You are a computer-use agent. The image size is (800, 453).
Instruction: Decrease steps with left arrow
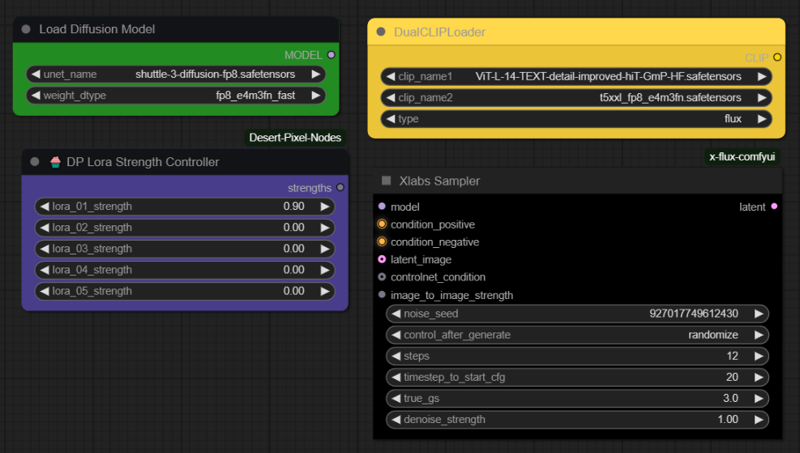pyautogui.click(x=396, y=356)
